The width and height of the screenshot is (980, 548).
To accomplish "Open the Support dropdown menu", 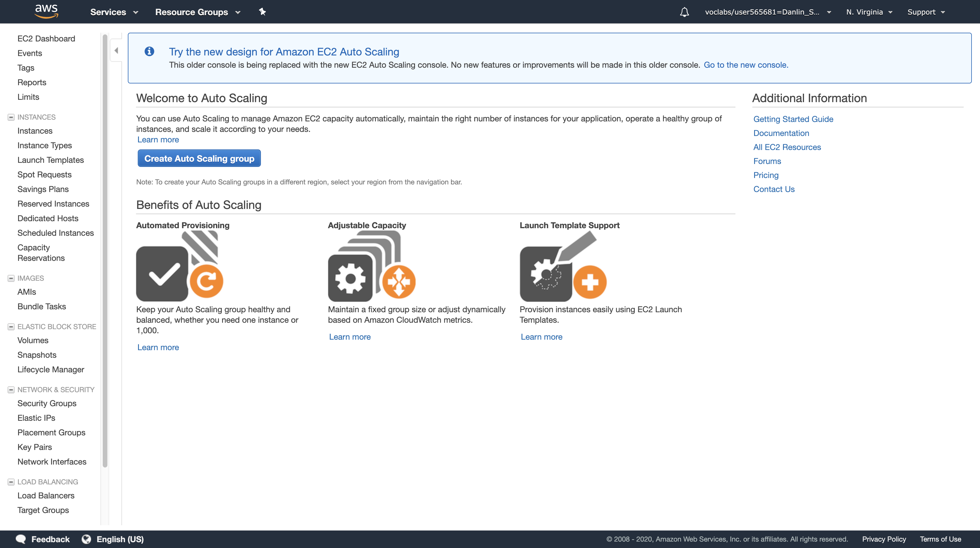I will coord(926,12).
